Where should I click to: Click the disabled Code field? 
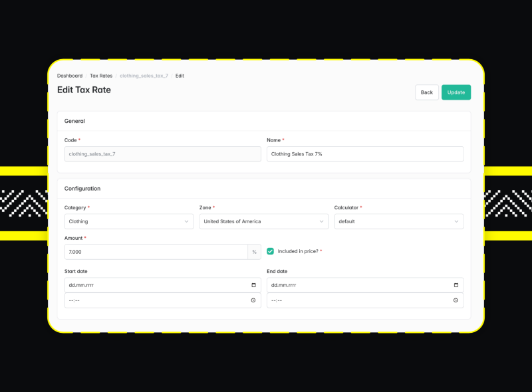pyautogui.click(x=163, y=153)
